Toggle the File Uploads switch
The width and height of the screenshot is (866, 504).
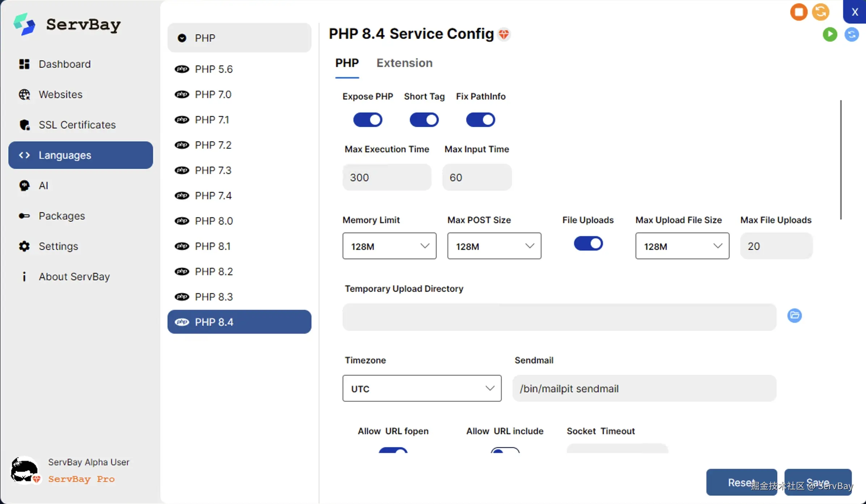[588, 243]
